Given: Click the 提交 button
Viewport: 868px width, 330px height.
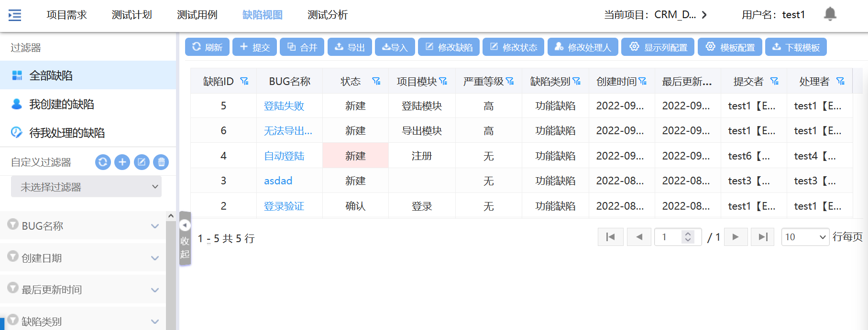Looking at the screenshot, I should (x=254, y=47).
